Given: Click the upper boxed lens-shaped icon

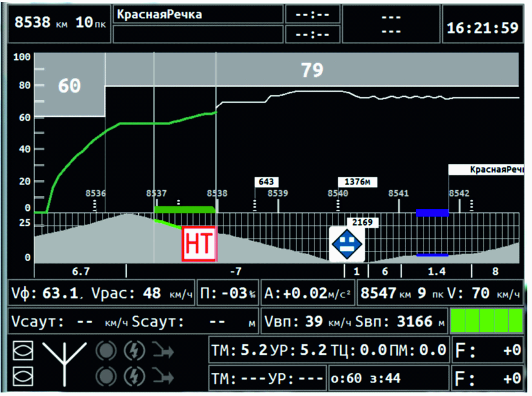Looking at the screenshot, I should tap(23, 350).
